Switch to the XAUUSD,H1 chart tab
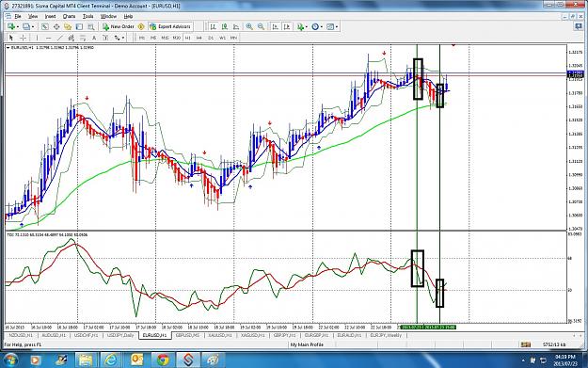This screenshot has height=368, width=588. 220,335
